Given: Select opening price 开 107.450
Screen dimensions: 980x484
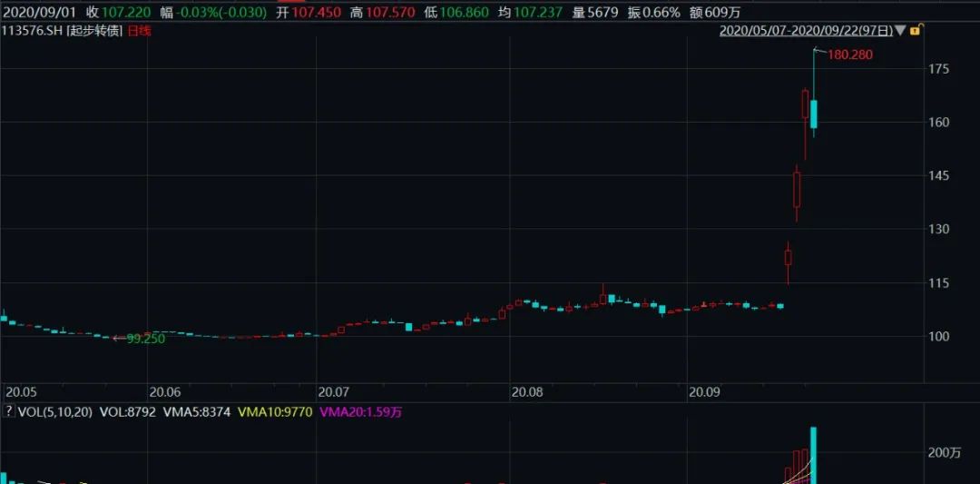Looking at the screenshot, I should click(x=308, y=12).
